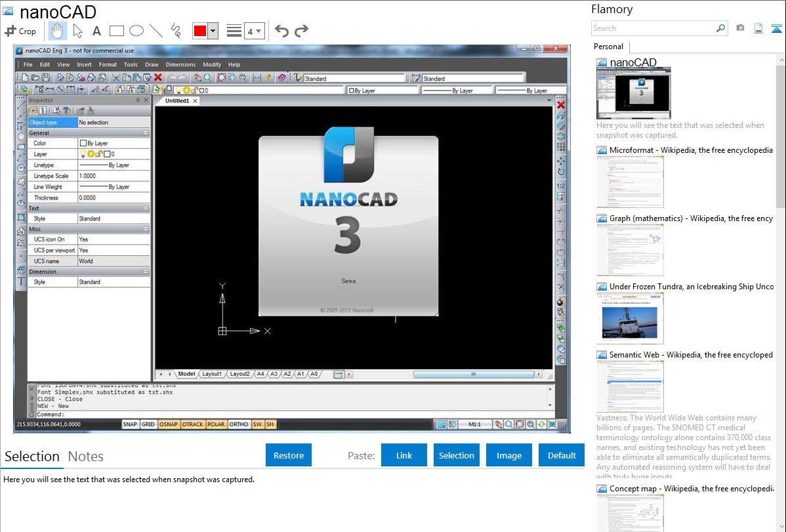The image size is (786, 532).
Task: Pick the ellipse shape tool
Action: click(x=136, y=31)
